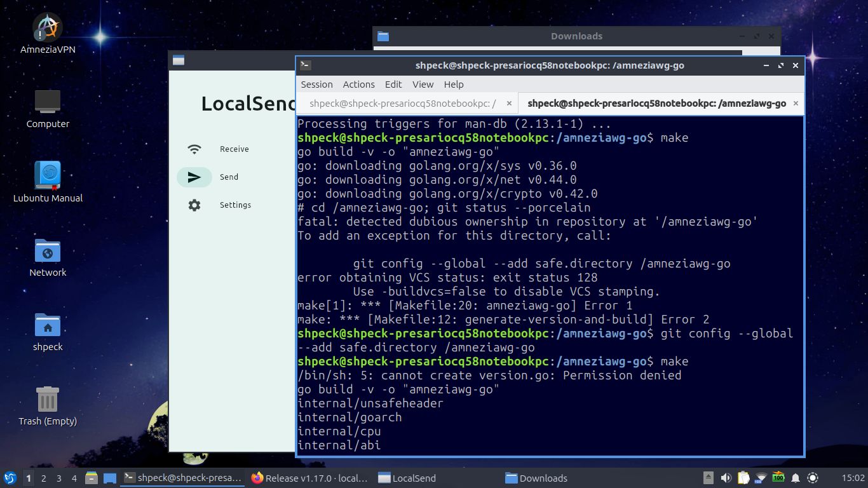Open the View menu in terminal
The height and width of the screenshot is (488, 868).
pos(423,84)
